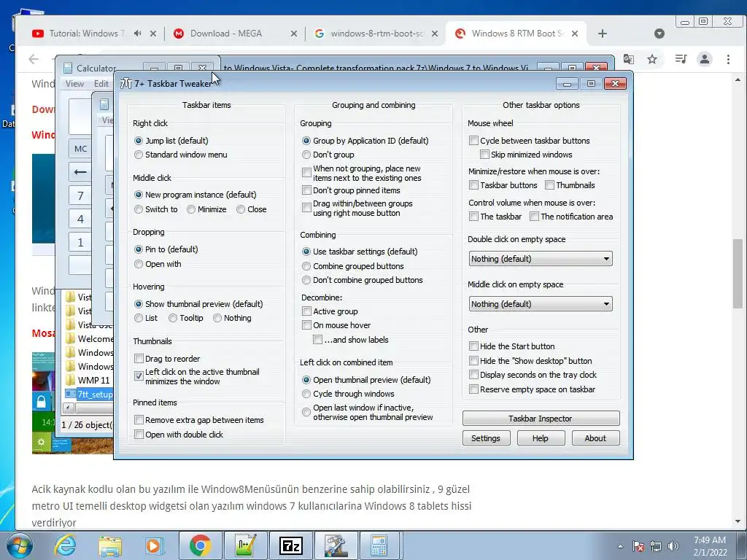The width and height of the screenshot is (747, 560).
Task: Select Combine grouped buttons option
Action: [x=306, y=266]
